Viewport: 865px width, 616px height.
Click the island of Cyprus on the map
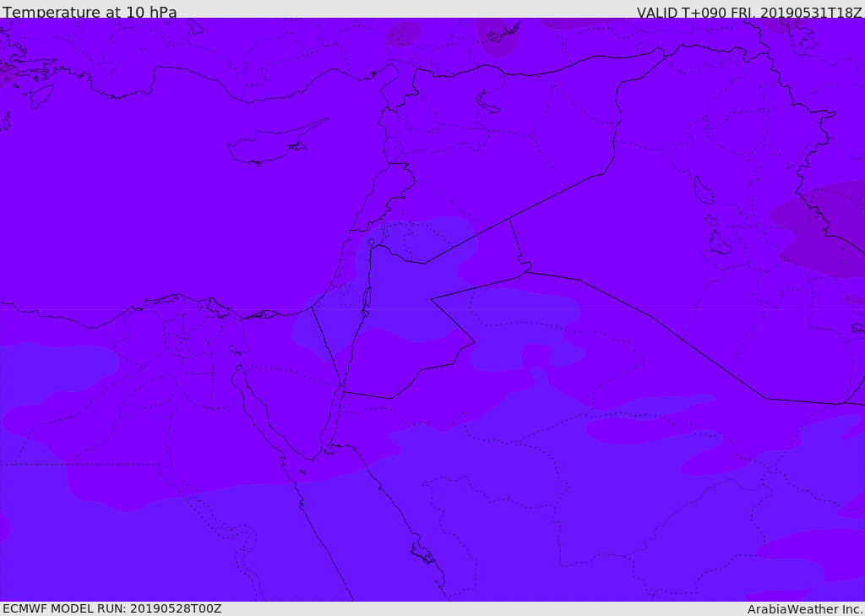276,144
